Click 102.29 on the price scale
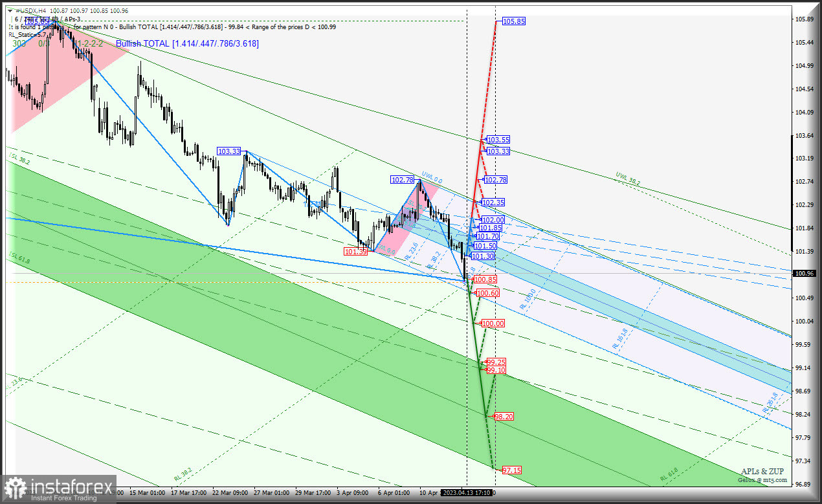 click(x=805, y=205)
